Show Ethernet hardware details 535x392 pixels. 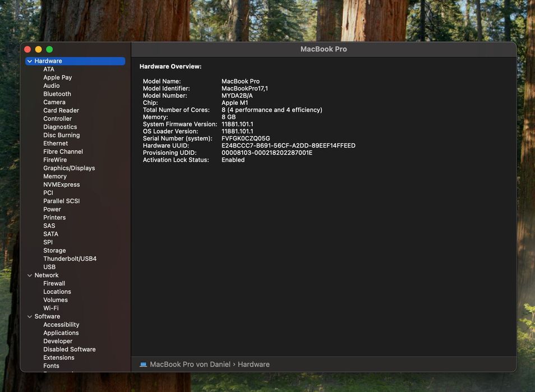pyautogui.click(x=56, y=144)
